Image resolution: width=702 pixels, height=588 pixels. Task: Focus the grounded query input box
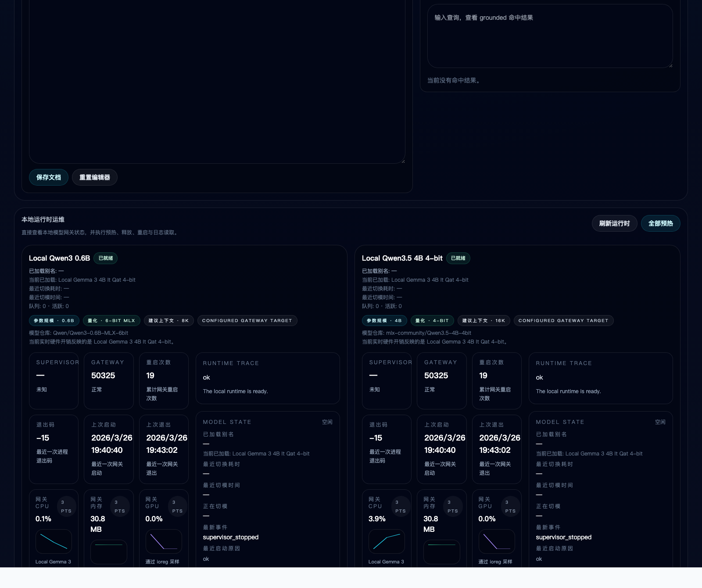pyautogui.click(x=550, y=36)
